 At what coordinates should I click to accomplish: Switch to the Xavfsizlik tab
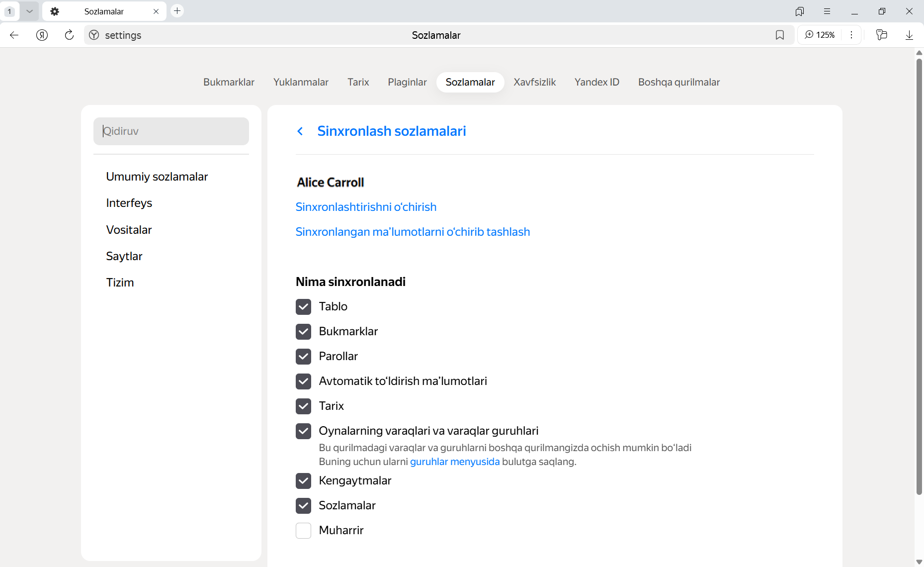(534, 82)
